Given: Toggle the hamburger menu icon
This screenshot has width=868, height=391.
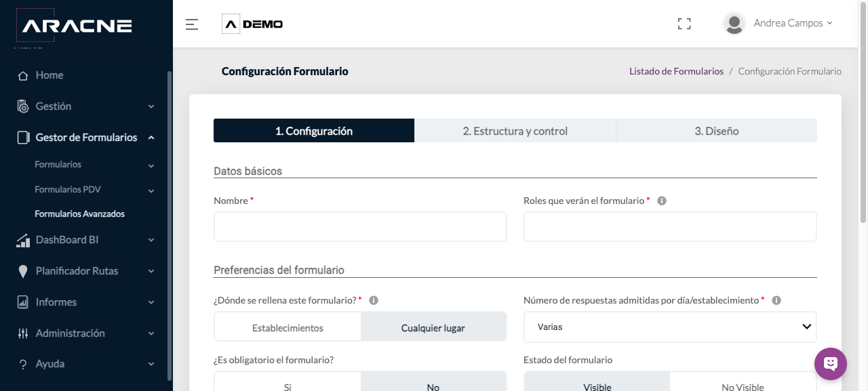Looking at the screenshot, I should click(x=192, y=24).
